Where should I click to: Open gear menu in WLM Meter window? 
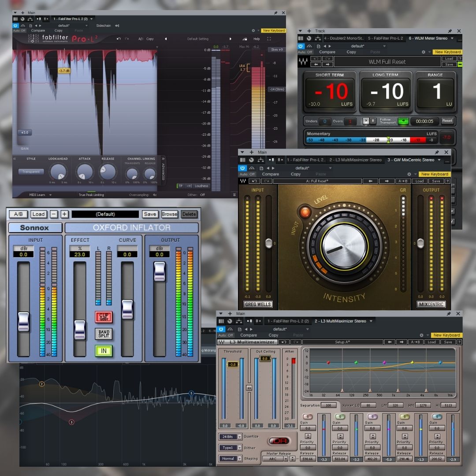tap(424, 52)
